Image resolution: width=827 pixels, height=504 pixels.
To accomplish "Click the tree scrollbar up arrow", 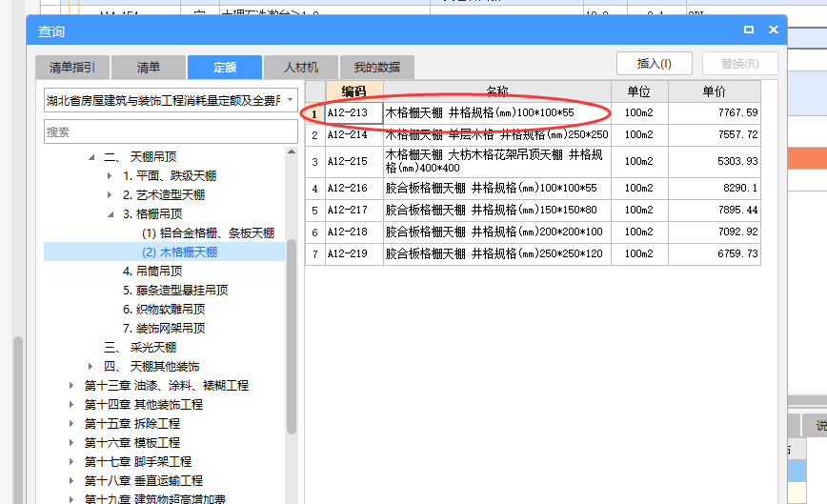I will 292,151.
